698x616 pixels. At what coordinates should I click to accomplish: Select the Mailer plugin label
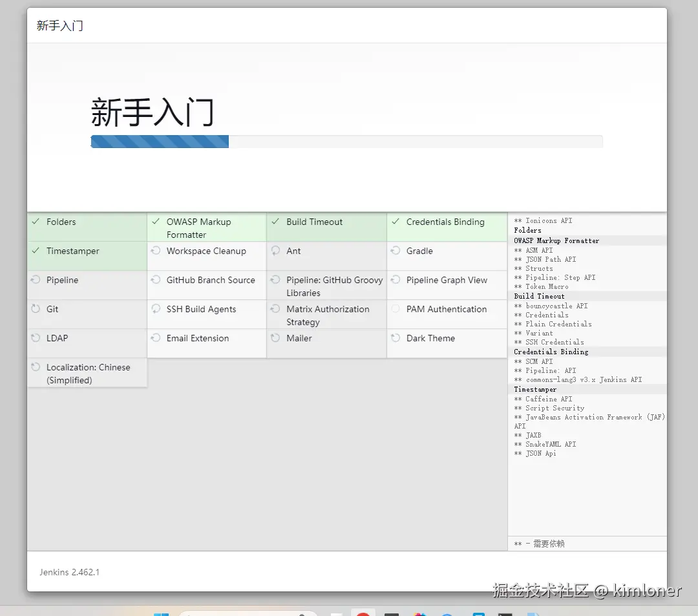coord(299,338)
